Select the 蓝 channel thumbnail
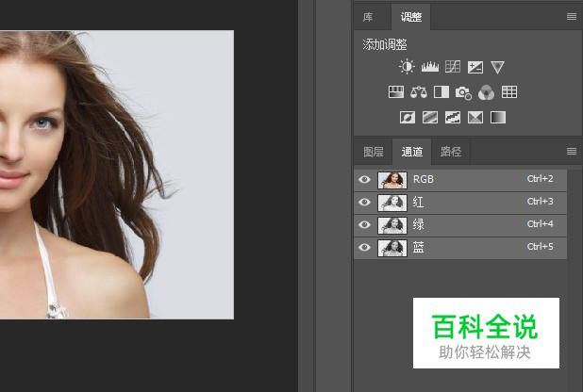583x392 pixels. [392, 248]
